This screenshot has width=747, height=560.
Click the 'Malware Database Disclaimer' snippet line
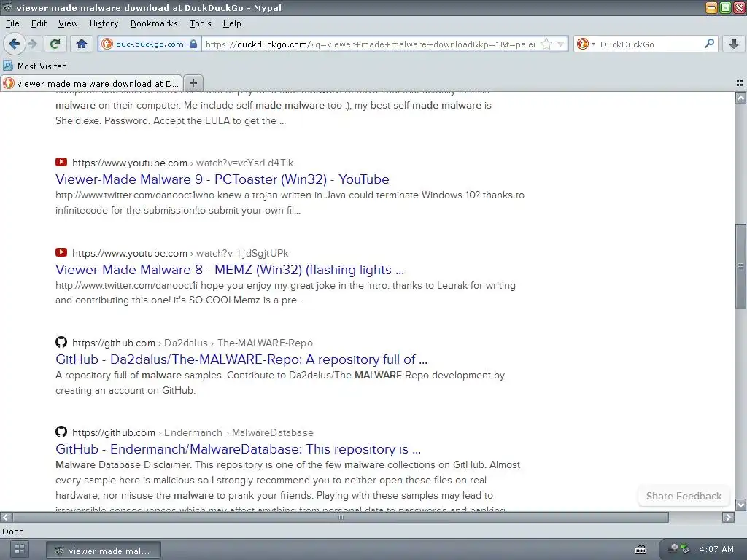287,464
